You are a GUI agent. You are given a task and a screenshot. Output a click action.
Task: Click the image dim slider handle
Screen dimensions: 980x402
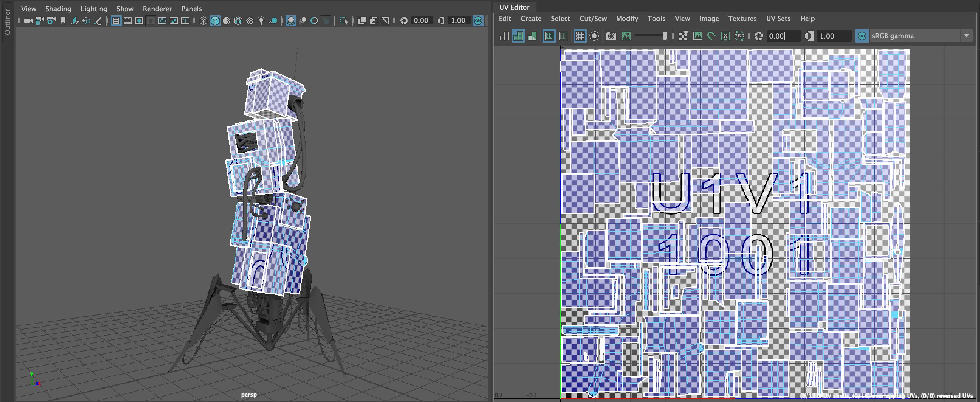[x=665, y=36]
